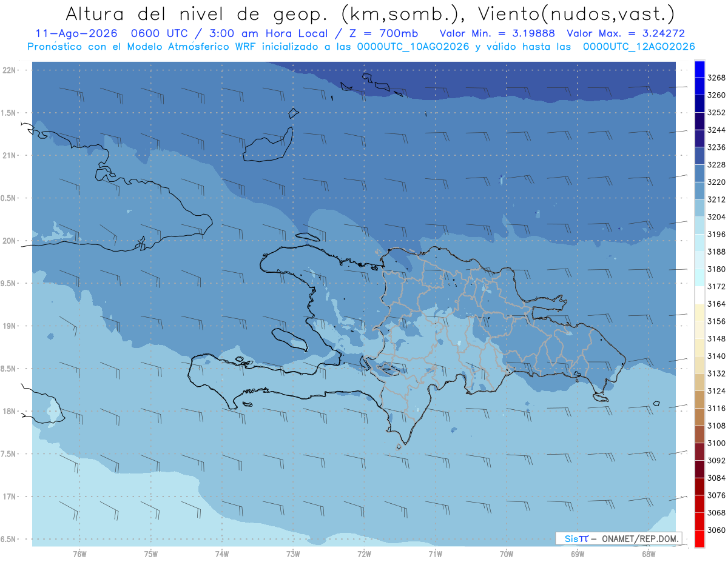The image size is (728, 562).
Task: Click the "3268" colorbar label
Action: 716,78
